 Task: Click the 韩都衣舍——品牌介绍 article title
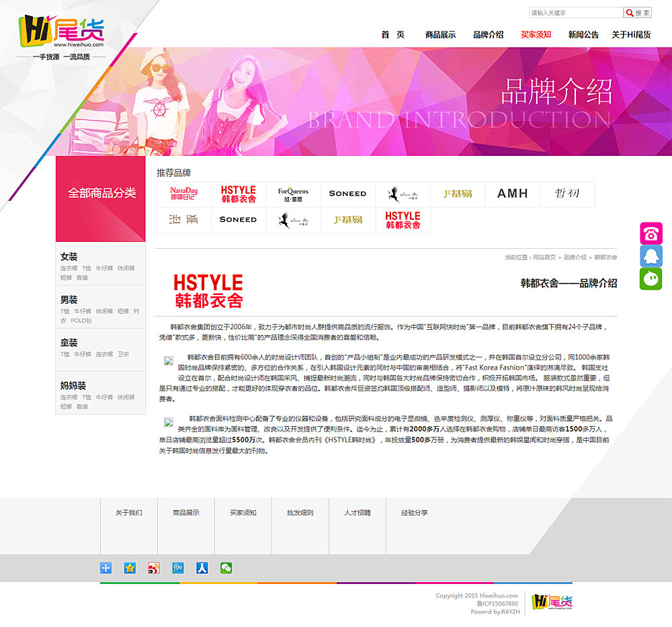pos(569,284)
